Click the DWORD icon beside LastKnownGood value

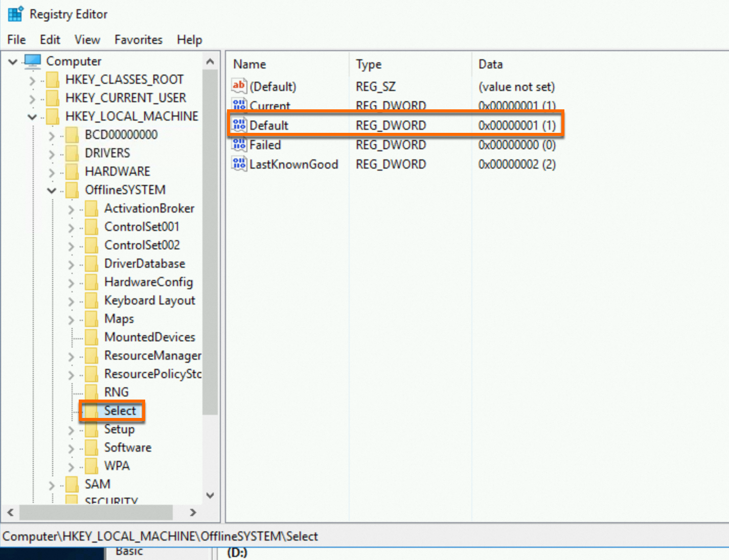tap(239, 164)
